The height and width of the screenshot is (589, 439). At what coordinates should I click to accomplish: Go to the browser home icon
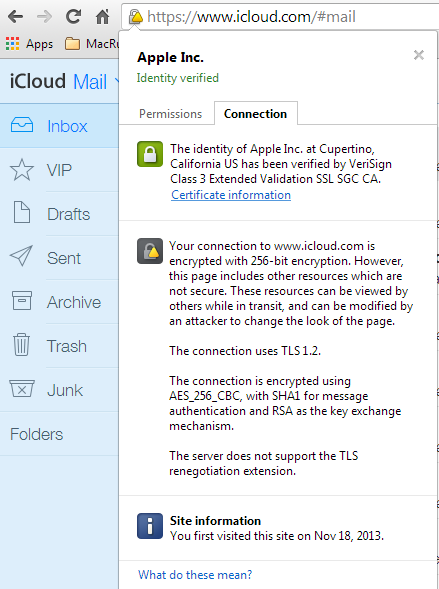102,17
